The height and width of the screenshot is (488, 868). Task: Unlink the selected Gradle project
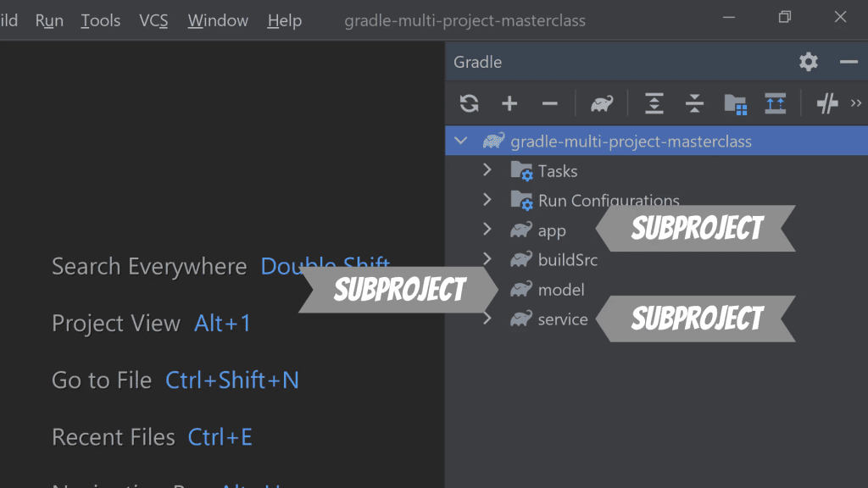(550, 103)
